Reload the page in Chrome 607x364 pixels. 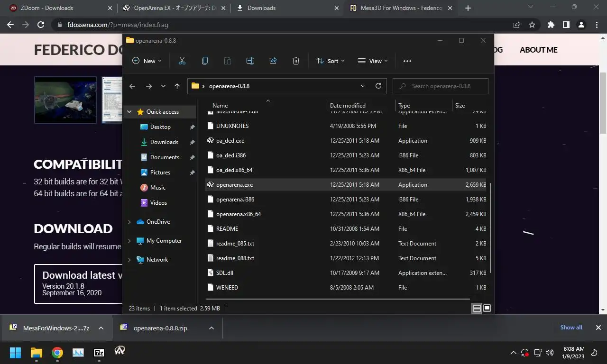(41, 25)
